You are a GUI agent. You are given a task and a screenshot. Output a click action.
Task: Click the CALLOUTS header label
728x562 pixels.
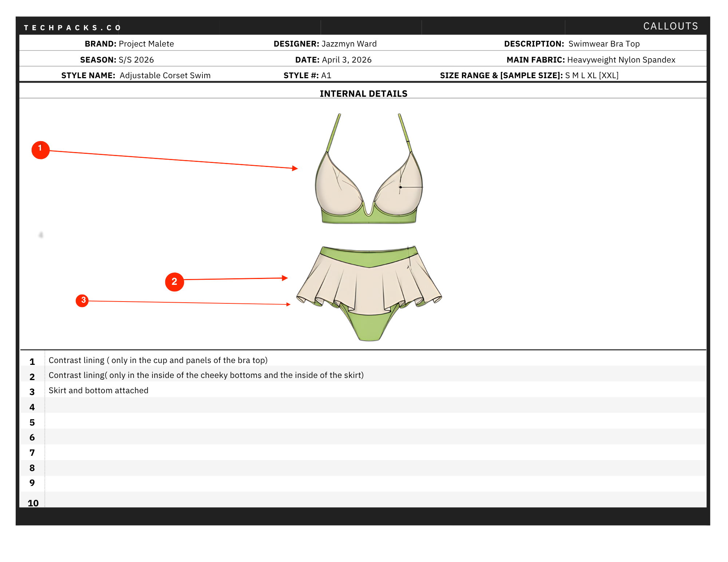[670, 26]
